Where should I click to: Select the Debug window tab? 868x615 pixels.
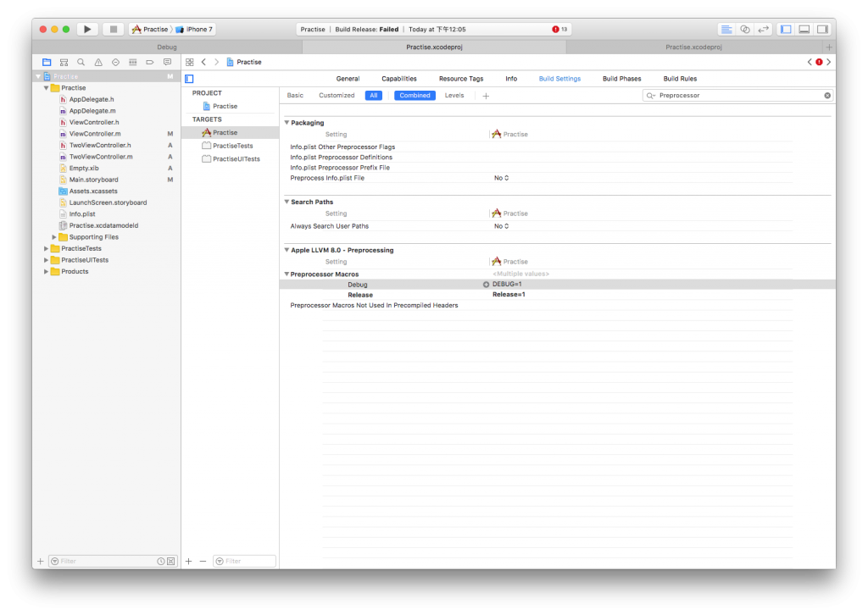[167, 47]
